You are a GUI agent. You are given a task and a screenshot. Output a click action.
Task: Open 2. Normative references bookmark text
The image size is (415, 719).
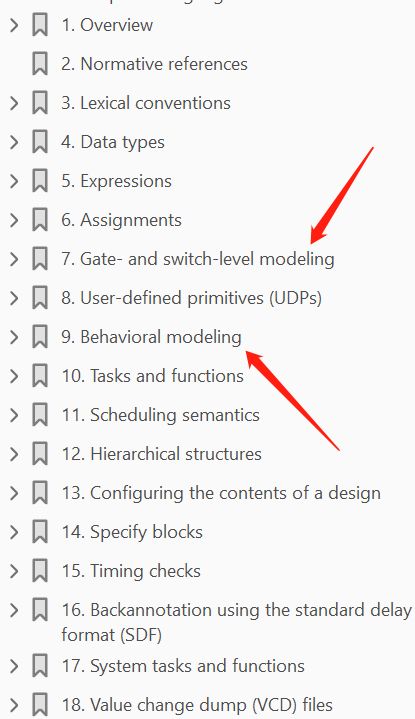point(154,64)
